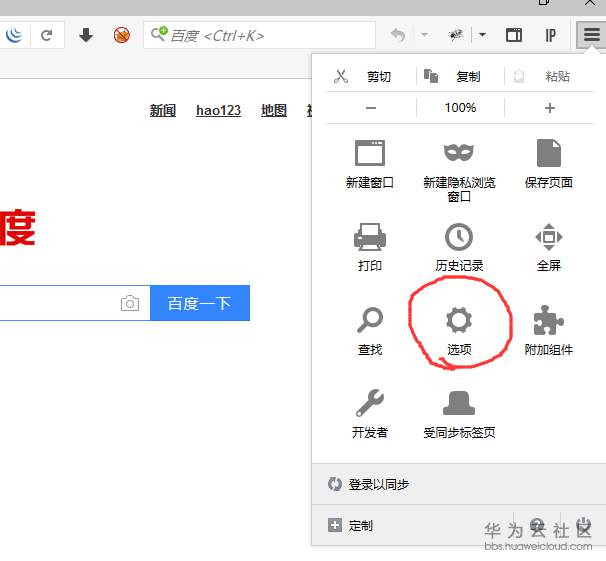Screen dimensions: 606x561
Task: Click the Baidu search box field
Action: [259, 36]
